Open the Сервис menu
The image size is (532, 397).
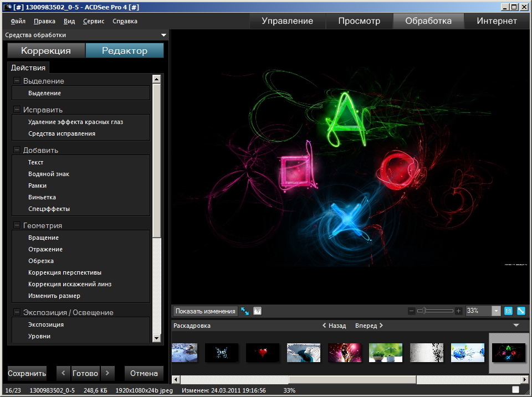click(94, 21)
